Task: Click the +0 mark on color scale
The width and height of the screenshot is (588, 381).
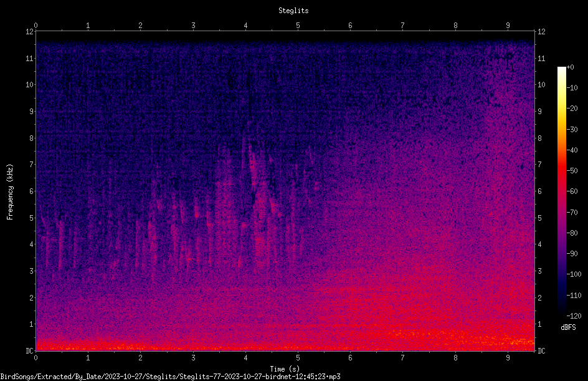Action: [570, 67]
